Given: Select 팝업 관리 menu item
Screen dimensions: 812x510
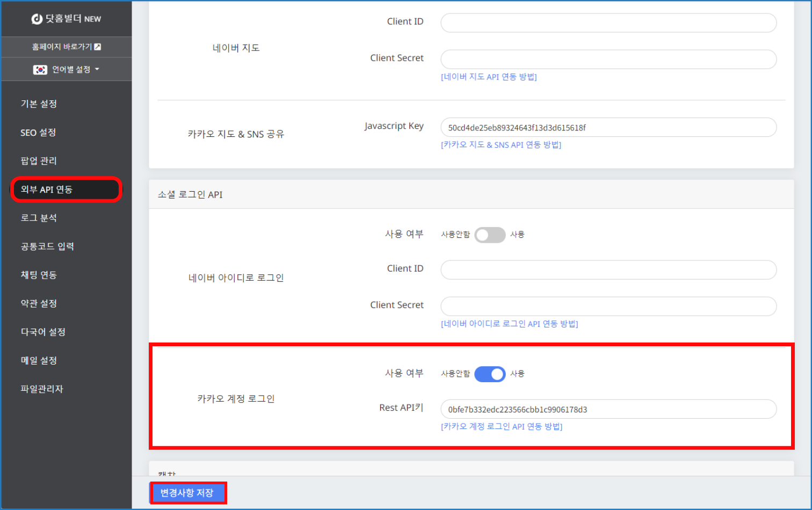Looking at the screenshot, I should (x=39, y=161).
